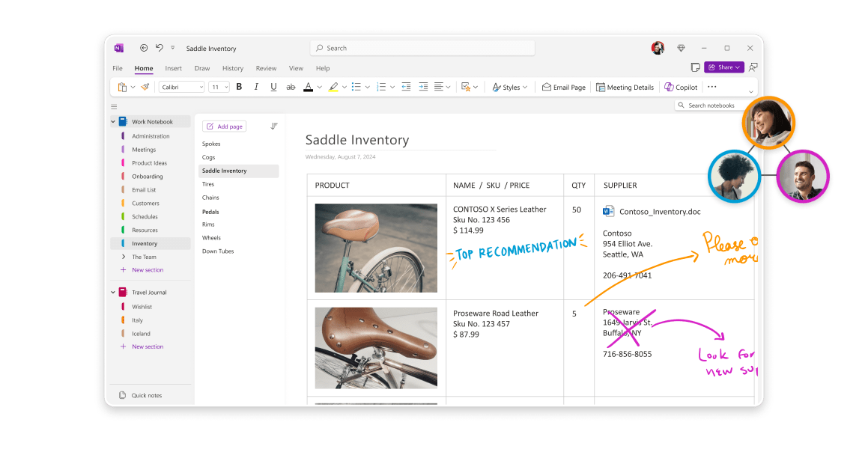Screen dimensions: 868x449
Task: Apply bulleted list formatting
Action: [356, 87]
